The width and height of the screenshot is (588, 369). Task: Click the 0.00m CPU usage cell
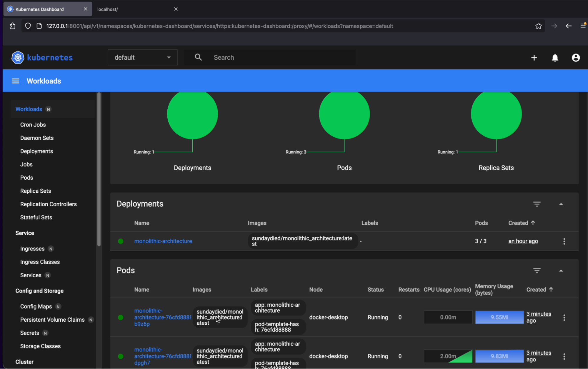(x=448, y=317)
